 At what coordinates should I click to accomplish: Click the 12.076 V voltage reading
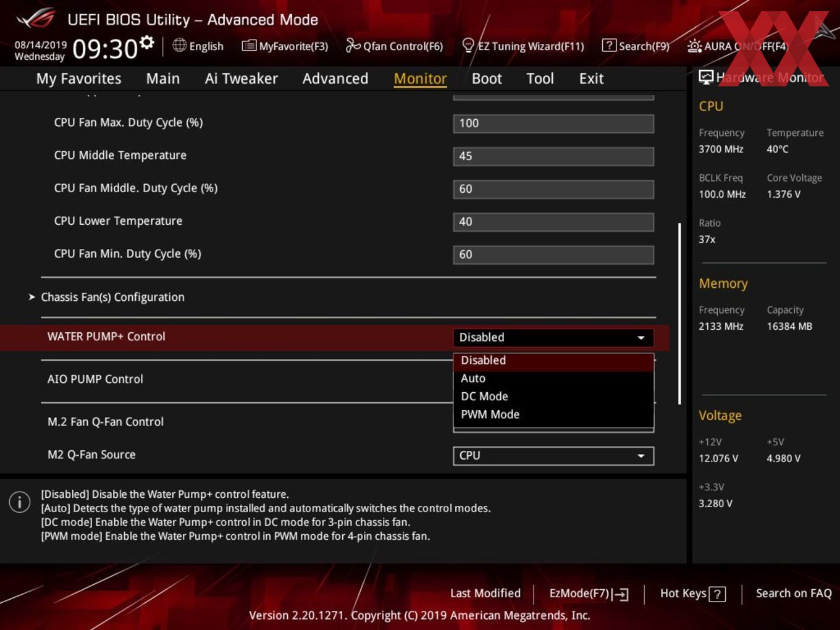point(718,458)
